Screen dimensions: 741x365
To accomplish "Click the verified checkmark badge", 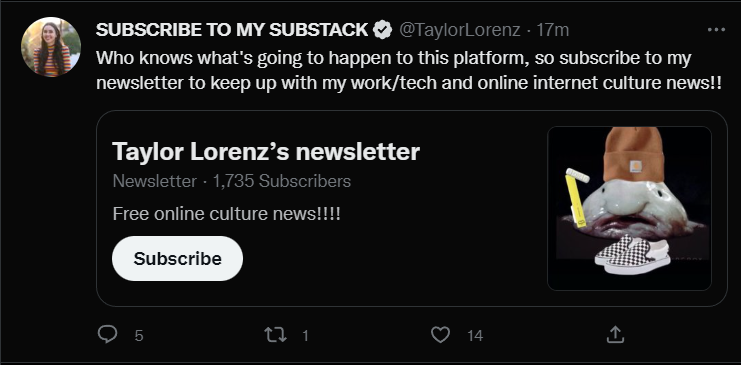I will (382, 30).
